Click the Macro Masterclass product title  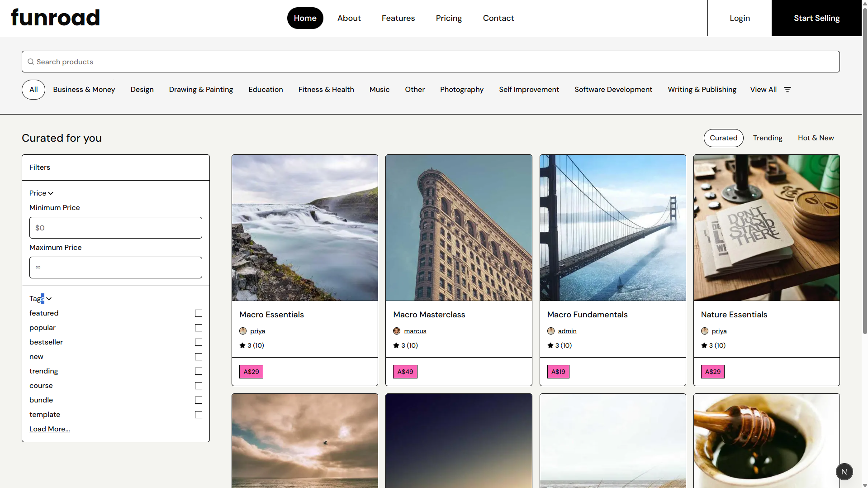pos(429,315)
